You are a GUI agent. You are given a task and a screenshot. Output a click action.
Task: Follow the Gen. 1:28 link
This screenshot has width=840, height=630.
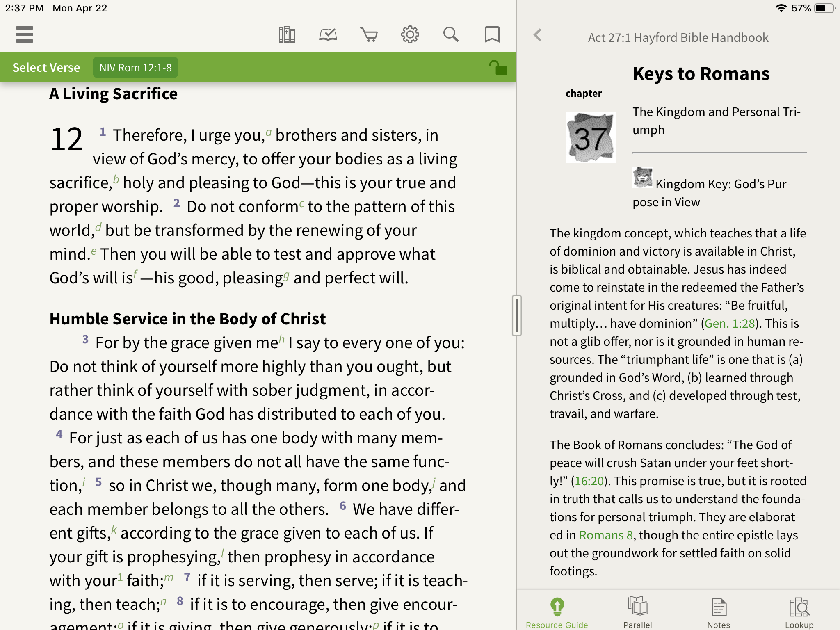tap(730, 324)
